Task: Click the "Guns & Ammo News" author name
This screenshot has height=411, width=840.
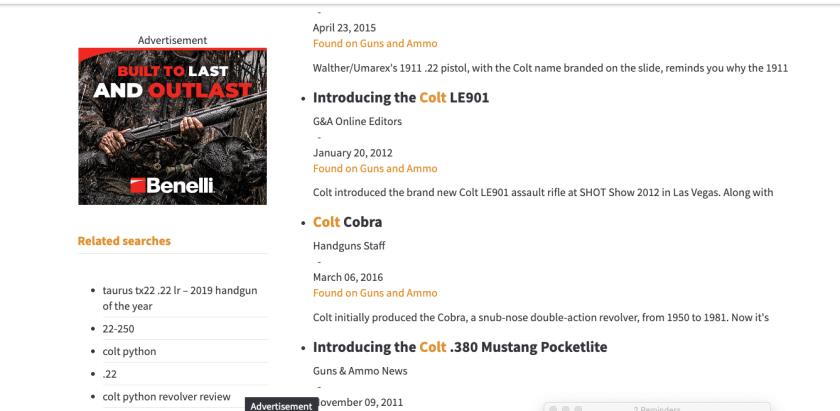Action: click(360, 371)
